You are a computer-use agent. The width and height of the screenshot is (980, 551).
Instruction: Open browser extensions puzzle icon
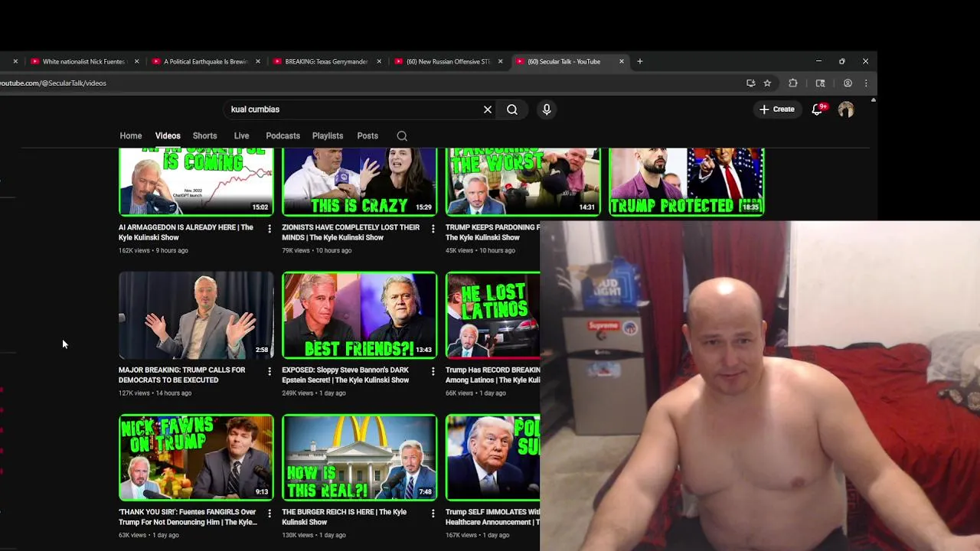793,83
